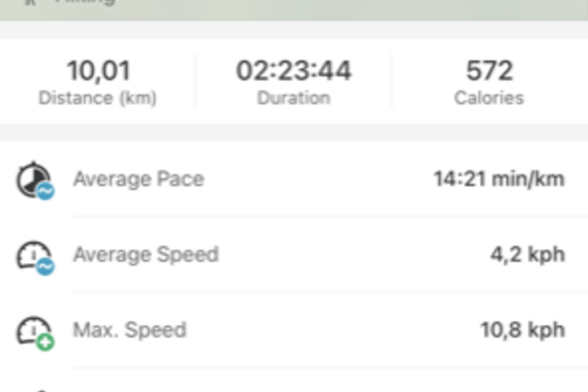The image size is (588, 392).
Task: Click the blue average badge on the speed icon
Action: point(46,267)
